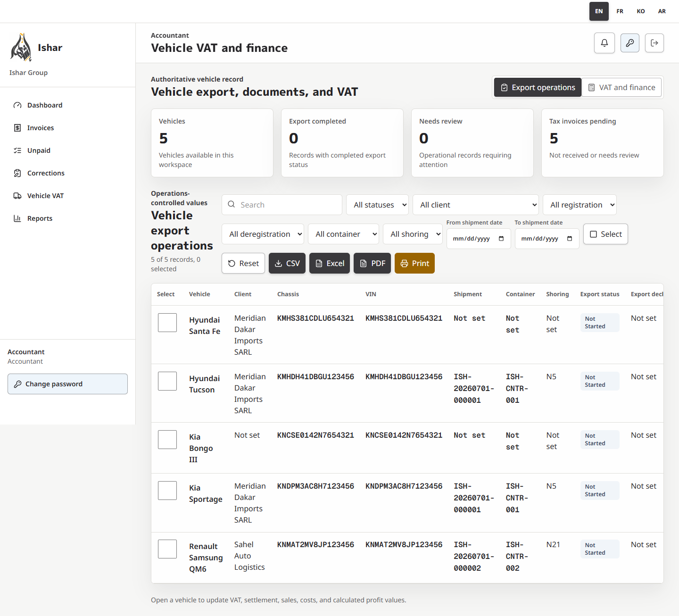Click the Print button
Image resolution: width=679 pixels, height=616 pixels.
(x=414, y=263)
